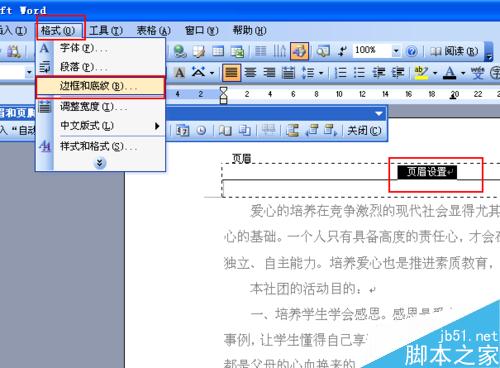Click the Insert Hyperlink globe icon
Screen dimensions: 500x368
(x=180, y=51)
